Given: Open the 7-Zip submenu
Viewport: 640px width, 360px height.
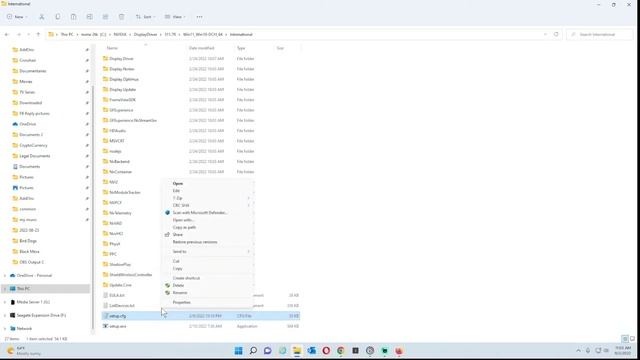Looking at the screenshot, I should point(208,198).
